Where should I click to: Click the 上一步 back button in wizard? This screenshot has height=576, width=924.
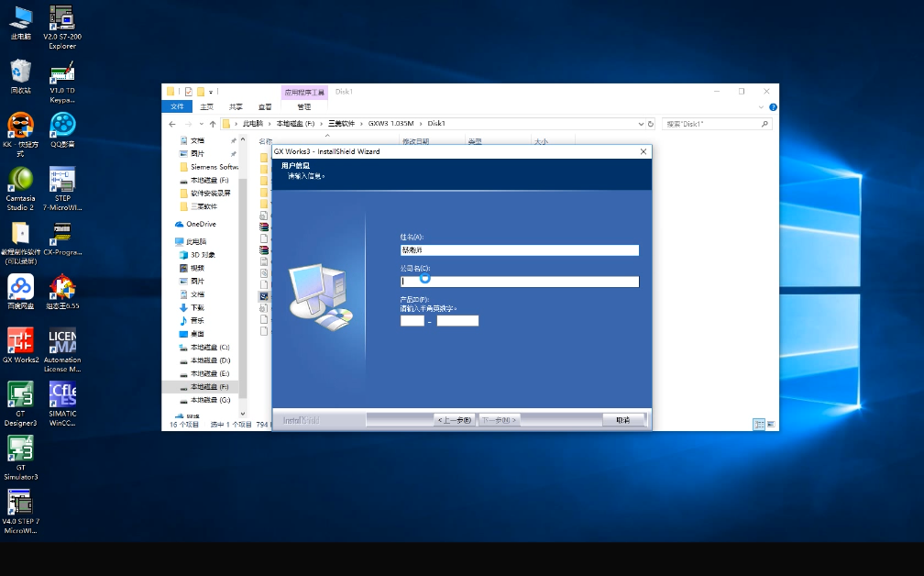pyautogui.click(x=455, y=420)
